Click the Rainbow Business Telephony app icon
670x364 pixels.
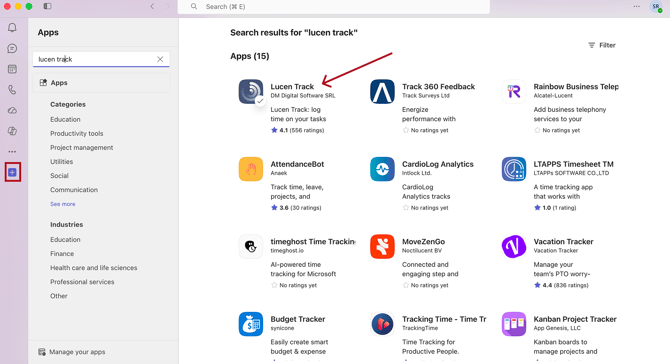pyautogui.click(x=514, y=91)
